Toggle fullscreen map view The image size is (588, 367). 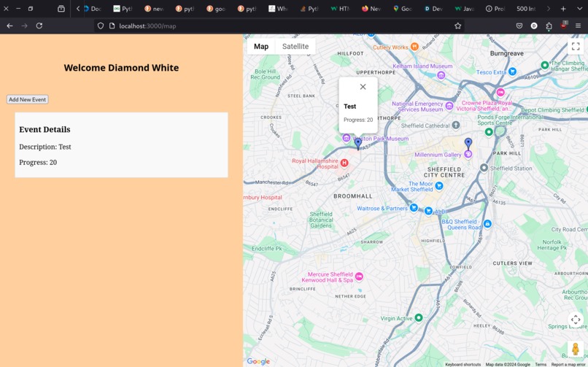click(x=576, y=47)
